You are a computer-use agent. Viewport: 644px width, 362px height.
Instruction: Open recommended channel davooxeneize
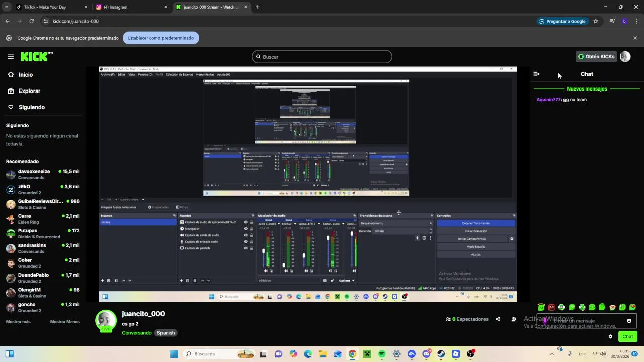[x=43, y=175]
